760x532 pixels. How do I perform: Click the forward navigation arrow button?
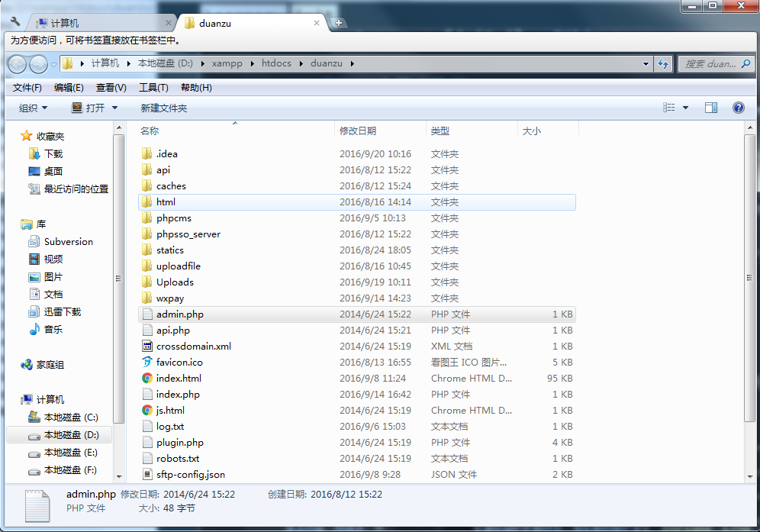pos(38,64)
